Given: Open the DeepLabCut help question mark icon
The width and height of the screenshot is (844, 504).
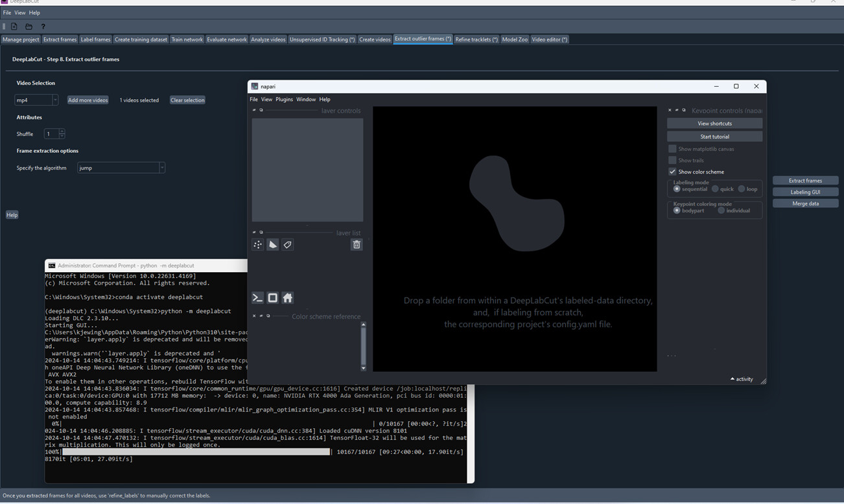Looking at the screenshot, I should pos(43,27).
